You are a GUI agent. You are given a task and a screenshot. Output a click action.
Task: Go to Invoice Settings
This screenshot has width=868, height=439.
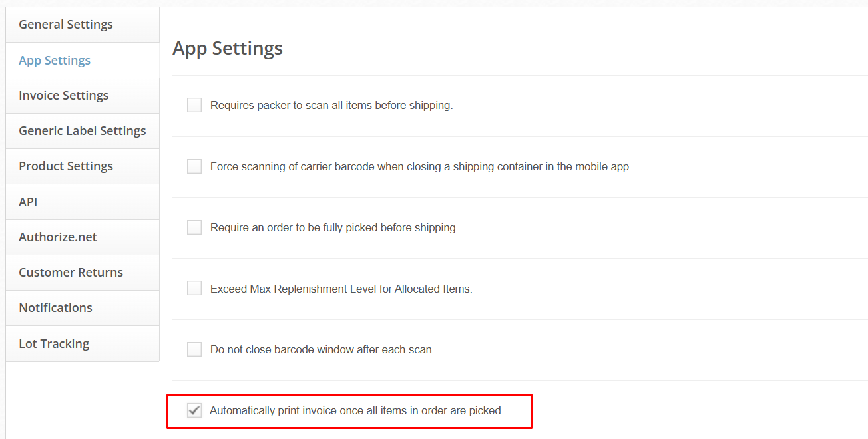63,96
